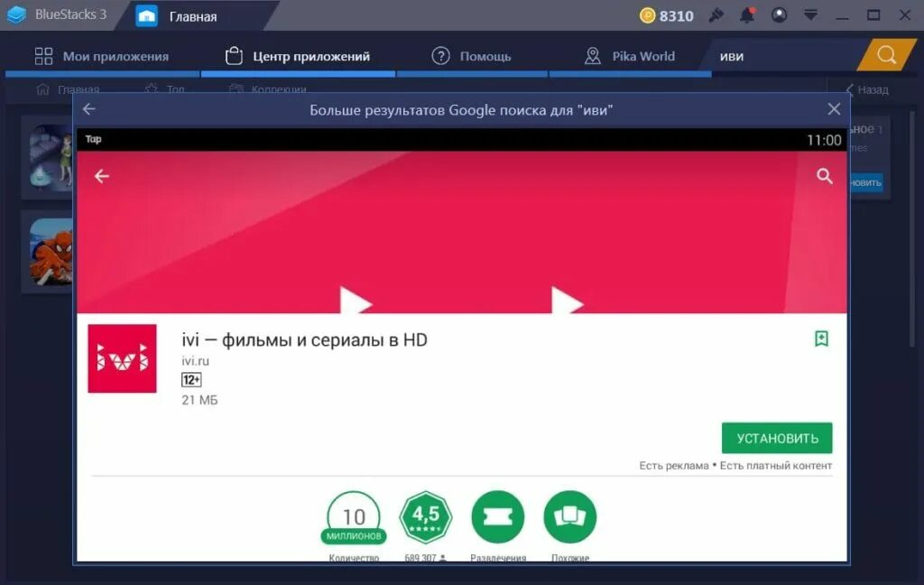Image resolution: width=924 pixels, height=585 pixels.
Task: Click the ivi — фильмы и сериалы title
Action: point(304,340)
